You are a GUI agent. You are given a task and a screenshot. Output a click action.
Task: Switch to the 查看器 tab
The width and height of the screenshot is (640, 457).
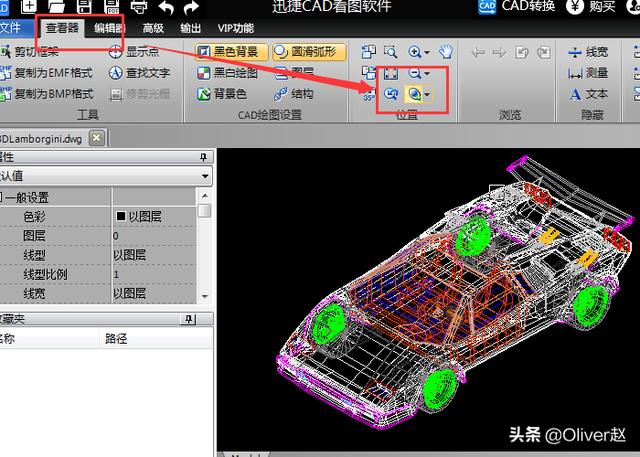point(62,28)
